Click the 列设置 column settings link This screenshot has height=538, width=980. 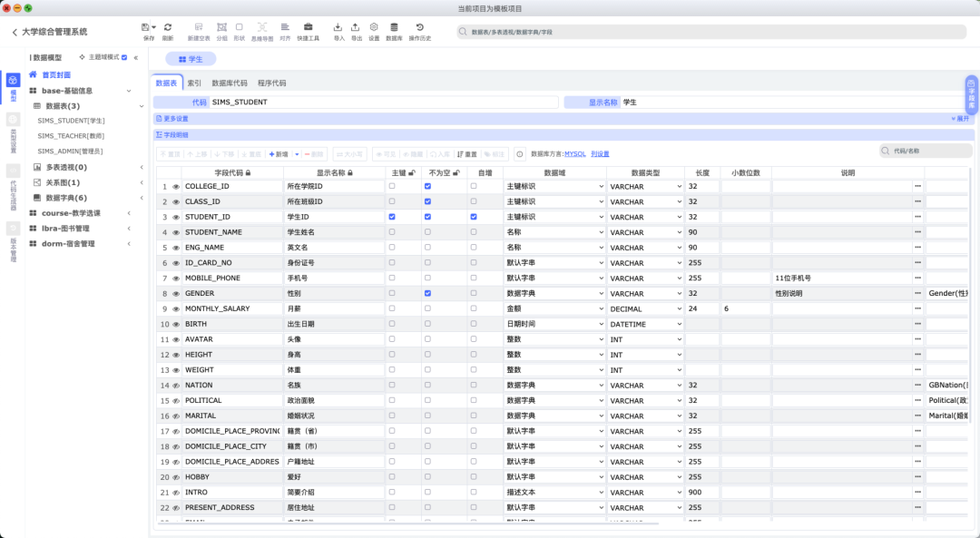click(x=600, y=153)
